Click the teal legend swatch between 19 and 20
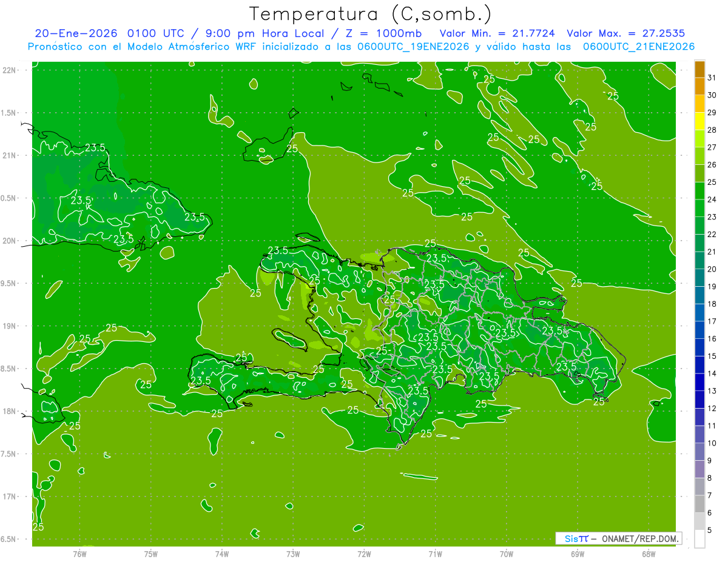This screenshot has width=728, height=562. (x=699, y=278)
